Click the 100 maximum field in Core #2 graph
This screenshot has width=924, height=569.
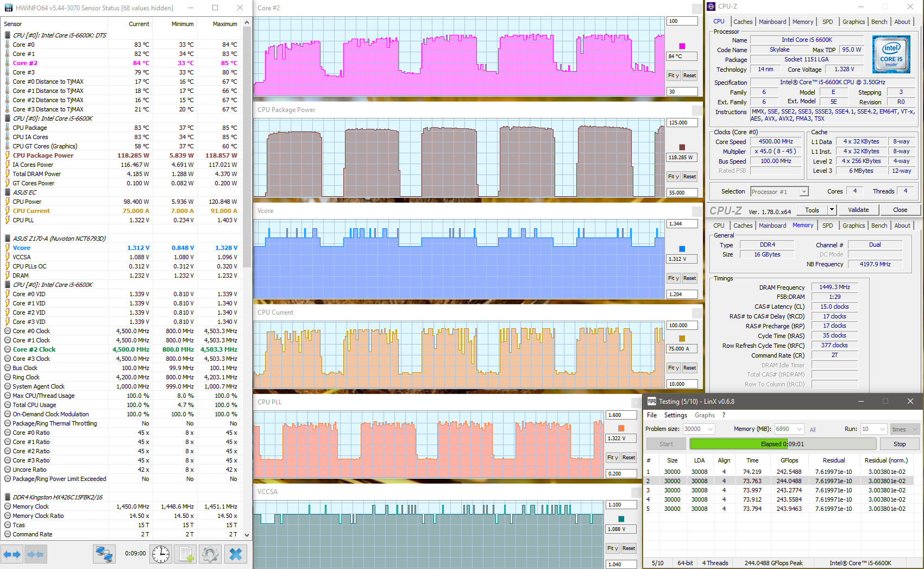point(682,21)
